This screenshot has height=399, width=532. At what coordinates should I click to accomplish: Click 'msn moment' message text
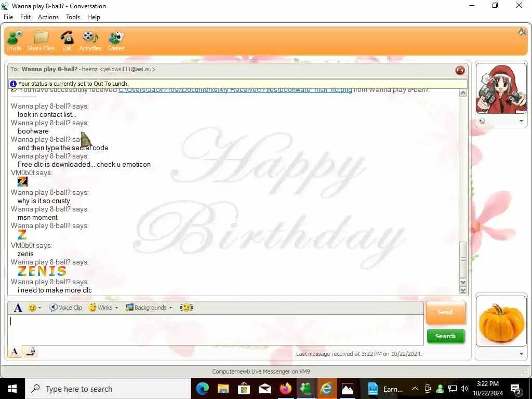(37, 218)
